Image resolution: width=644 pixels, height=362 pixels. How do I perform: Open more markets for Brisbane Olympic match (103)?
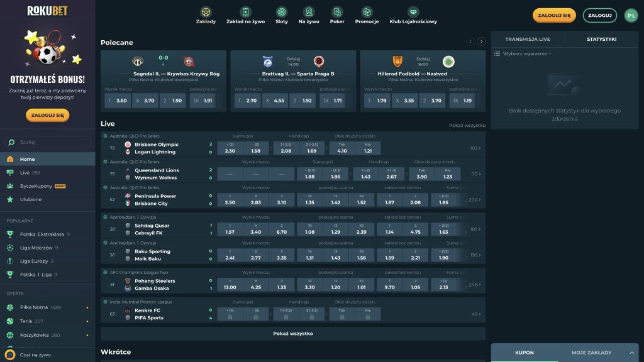[x=475, y=148]
